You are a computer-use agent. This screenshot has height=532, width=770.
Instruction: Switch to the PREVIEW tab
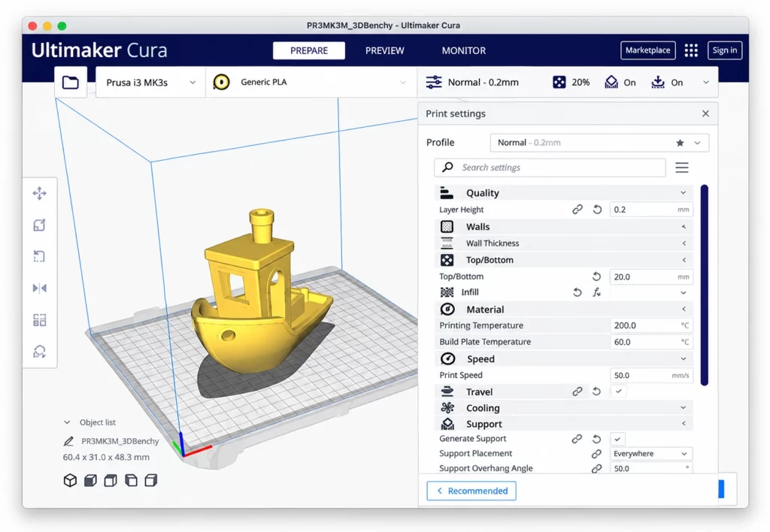click(x=384, y=50)
